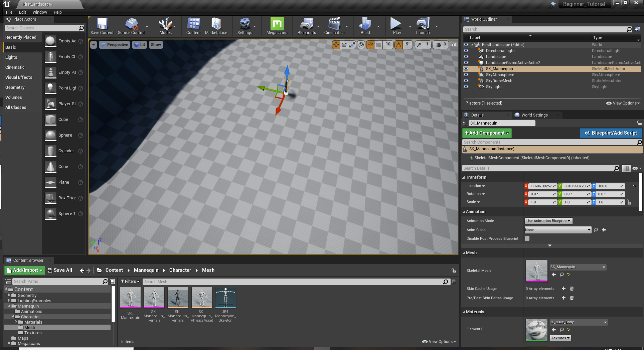Open the Content browser toolbar icon

pos(193,26)
